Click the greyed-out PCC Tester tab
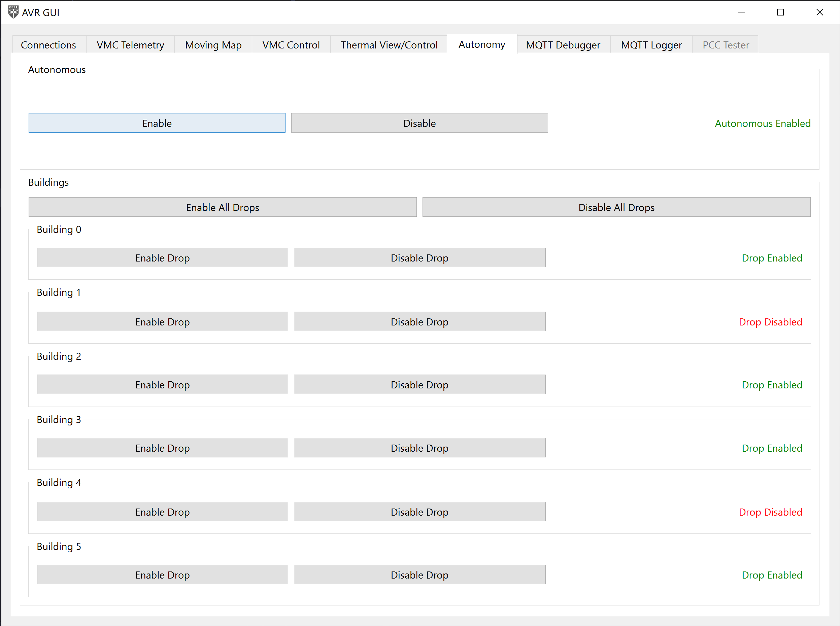The image size is (840, 626). tap(726, 45)
